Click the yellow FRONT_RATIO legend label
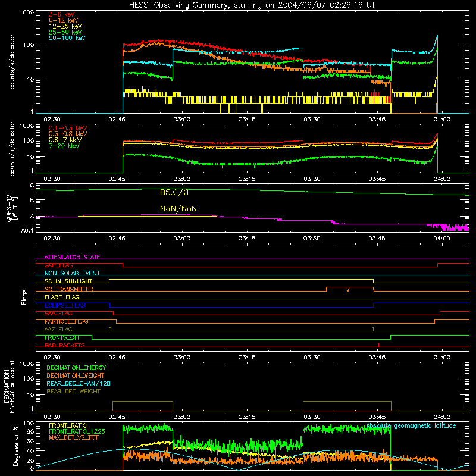Screen dimensions: 476x476 (68, 425)
